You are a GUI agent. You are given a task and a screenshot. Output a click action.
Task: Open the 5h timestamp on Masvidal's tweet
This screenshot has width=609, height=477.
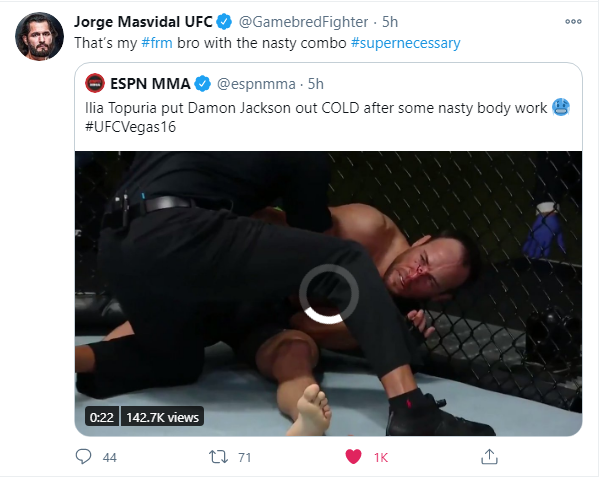[x=390, y=22]
